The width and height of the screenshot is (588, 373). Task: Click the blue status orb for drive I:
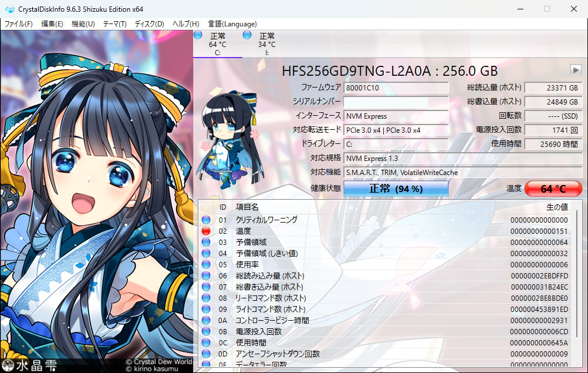[x=247, y=35]
